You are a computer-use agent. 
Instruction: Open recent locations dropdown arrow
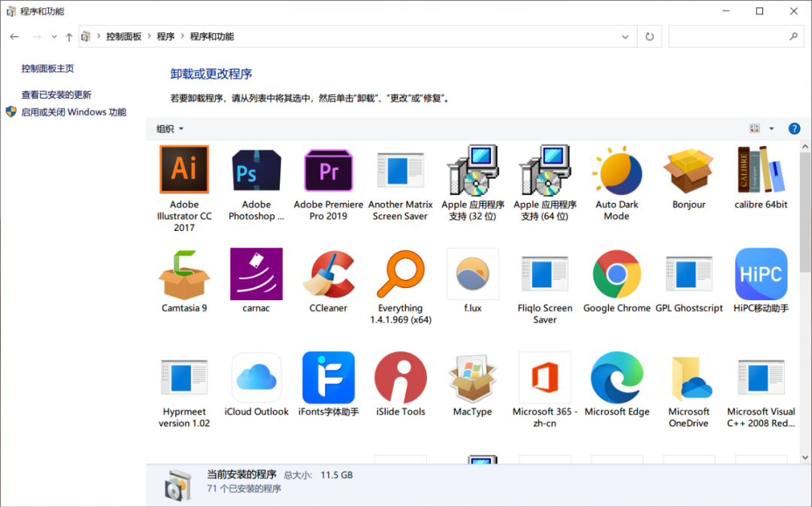click(54, 37)
